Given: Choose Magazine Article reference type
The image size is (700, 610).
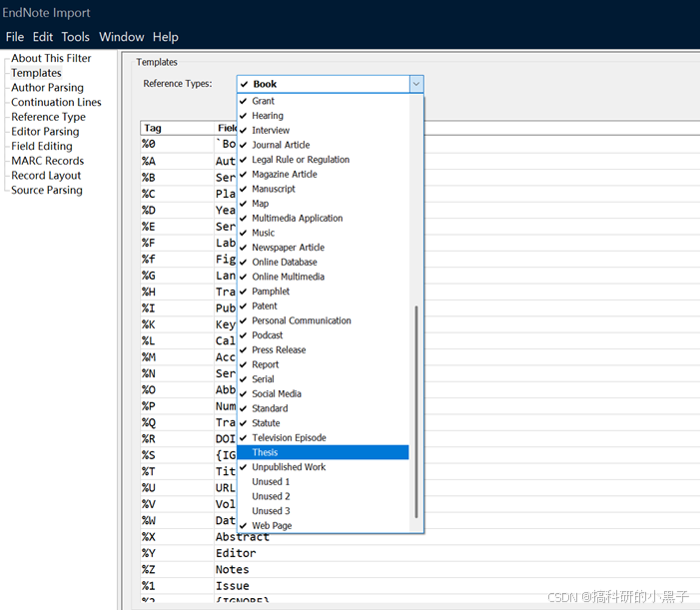Looking at the screenshot, I should [323, 174].
